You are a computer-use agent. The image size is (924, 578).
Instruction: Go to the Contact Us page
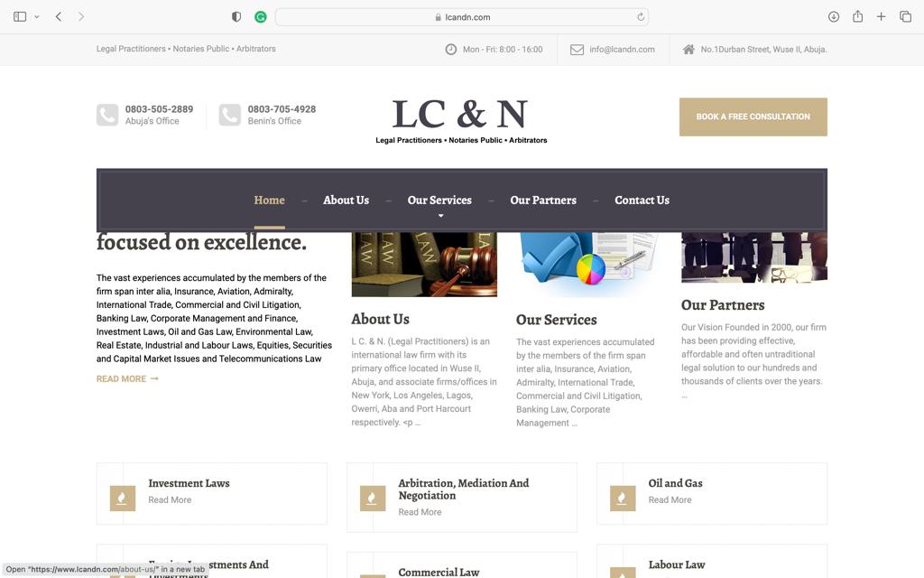642,200
